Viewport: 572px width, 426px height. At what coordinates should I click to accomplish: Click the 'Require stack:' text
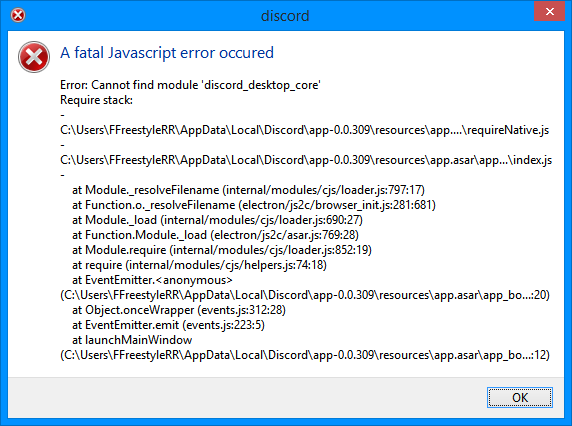(x=96, y=100)
